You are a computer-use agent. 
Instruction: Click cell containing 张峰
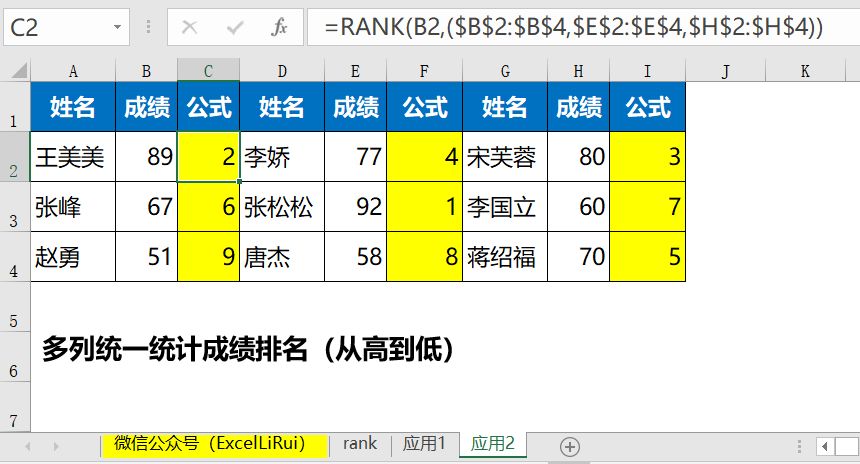coord(73,207)
